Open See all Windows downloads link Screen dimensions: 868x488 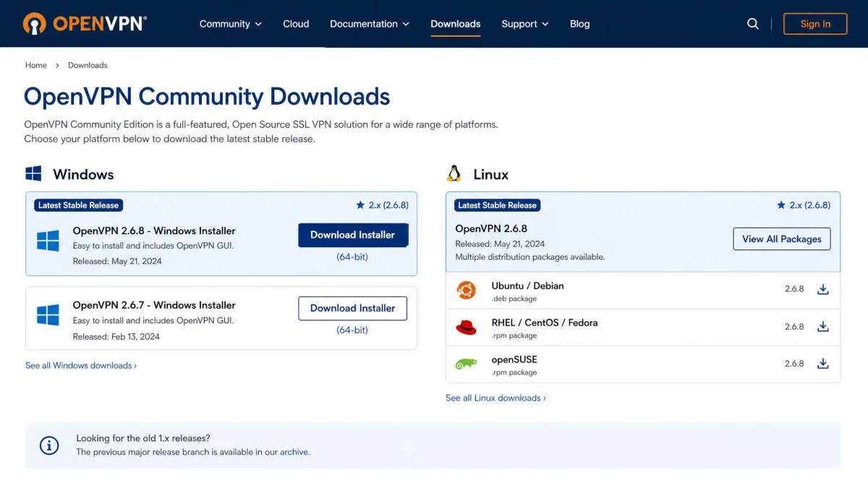[x=81, y=365]
